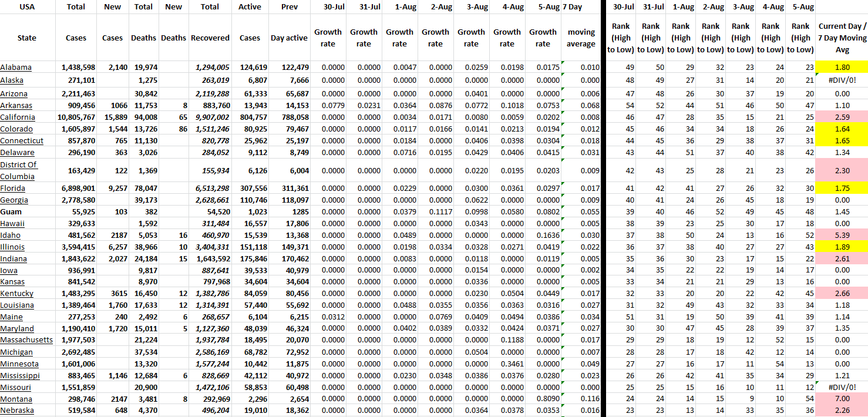Follow the Florida state link
The height and width of the screenshot is (417, 868).
[13, 188]
